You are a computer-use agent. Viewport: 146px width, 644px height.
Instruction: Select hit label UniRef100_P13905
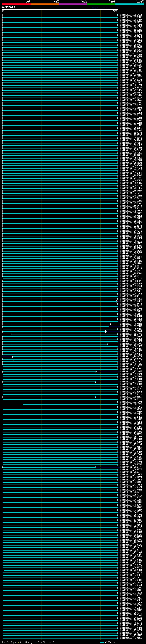point(131,35)
